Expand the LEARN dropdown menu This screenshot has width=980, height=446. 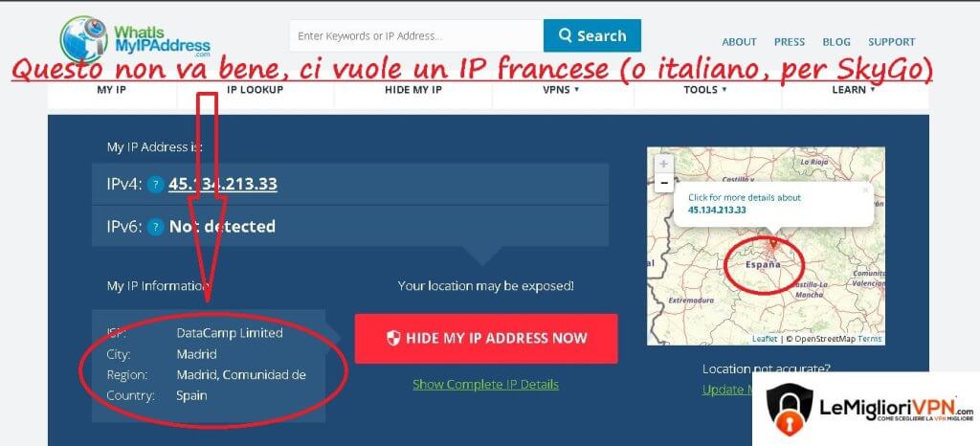853,90
